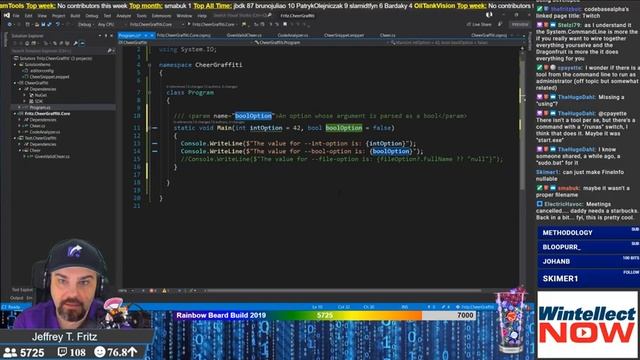Open the Window menu
This screenshot has height=360, width=640.
184,16
